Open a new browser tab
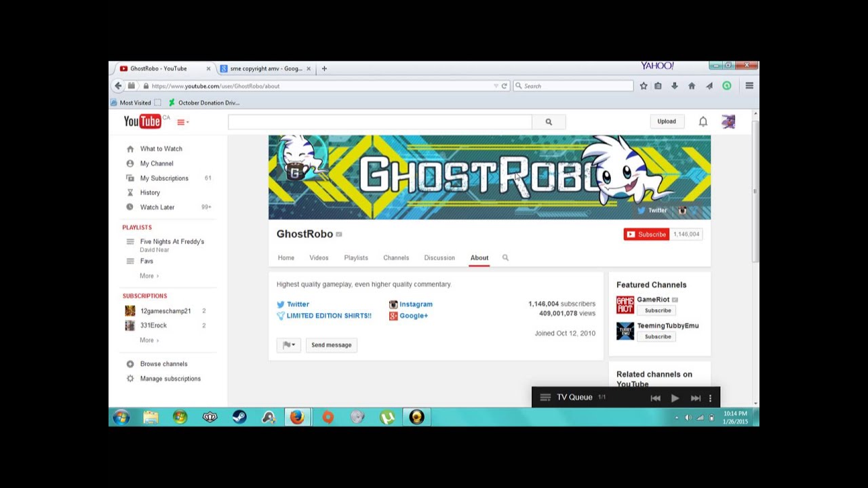This screenshot has width=868, height=488. click(x=324, y=68)
